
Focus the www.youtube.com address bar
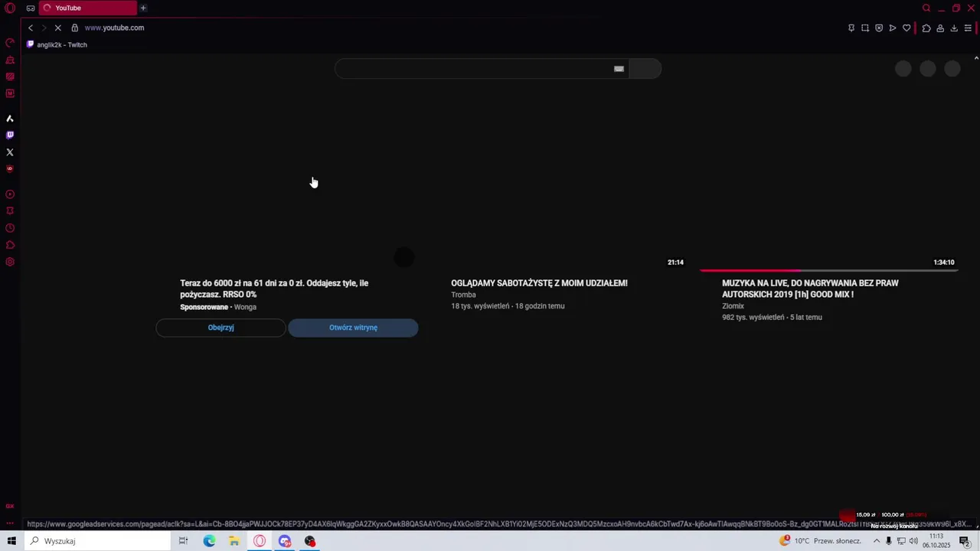pyautogui.click(x=114, y=28)
